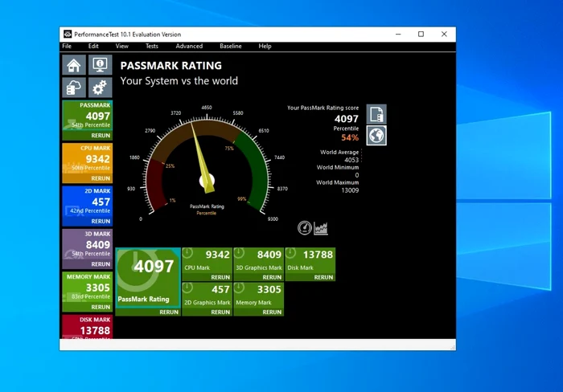This screenshot has height=392, width=563.
Task: Select the DISK MARK 13788 sidebar tile
Action: [87, 327]
